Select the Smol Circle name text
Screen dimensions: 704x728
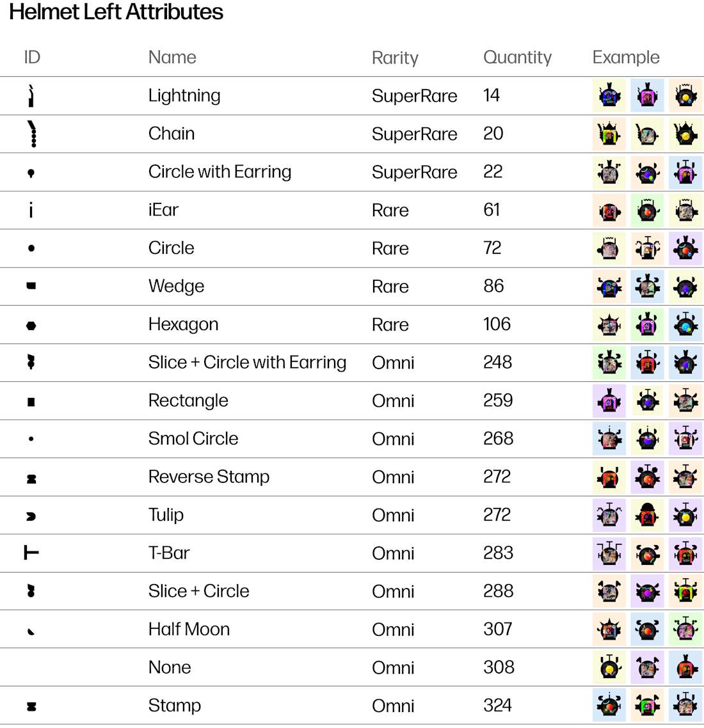[193, 438]
